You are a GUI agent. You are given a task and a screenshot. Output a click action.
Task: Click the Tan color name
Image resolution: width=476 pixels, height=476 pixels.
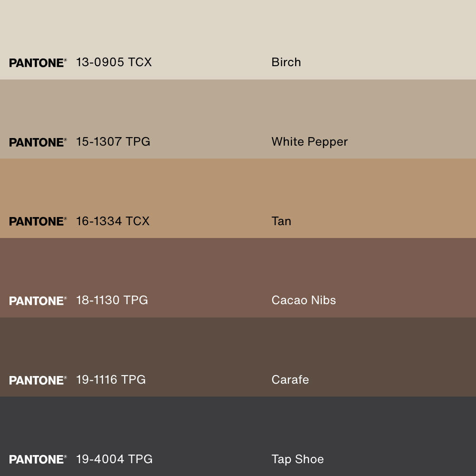pos(281,221)
